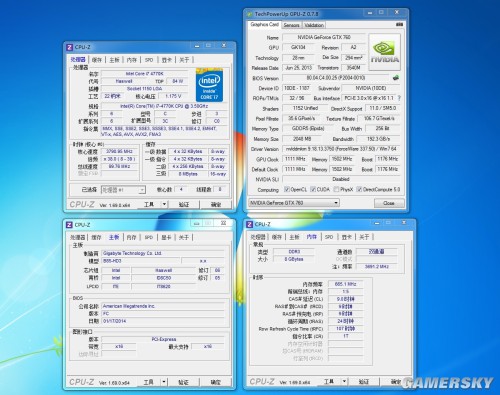Toggle the CUDA checkbox
Viewport: 500px width, 395px height.
click(x=313, y=189)
